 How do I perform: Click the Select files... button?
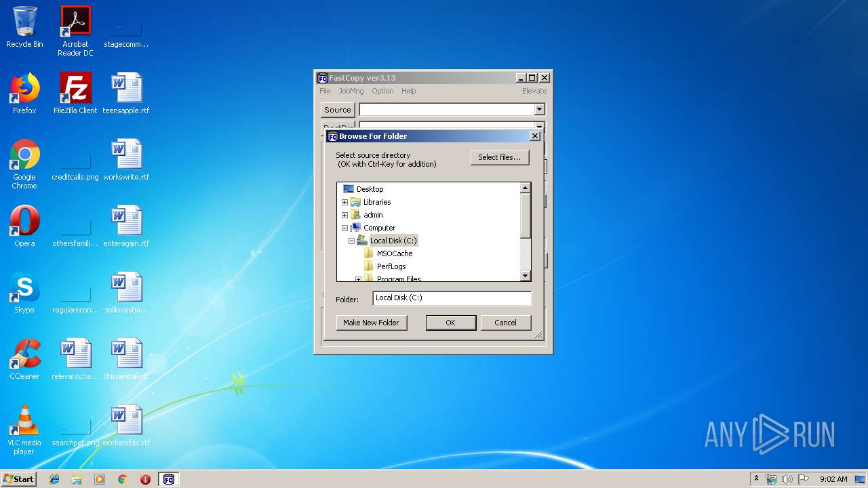pyautogui.click(x=500, y=157)
